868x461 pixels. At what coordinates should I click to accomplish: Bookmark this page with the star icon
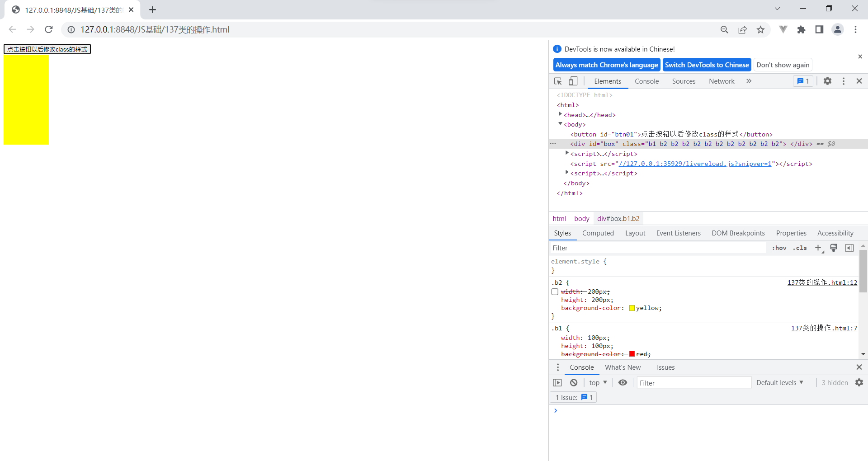pos(760,29)
